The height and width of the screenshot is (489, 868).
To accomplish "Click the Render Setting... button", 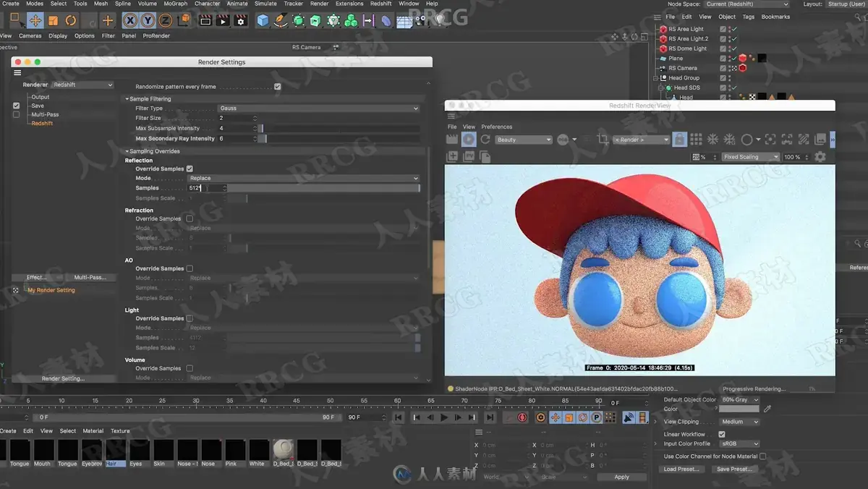I will pos(63,378).
